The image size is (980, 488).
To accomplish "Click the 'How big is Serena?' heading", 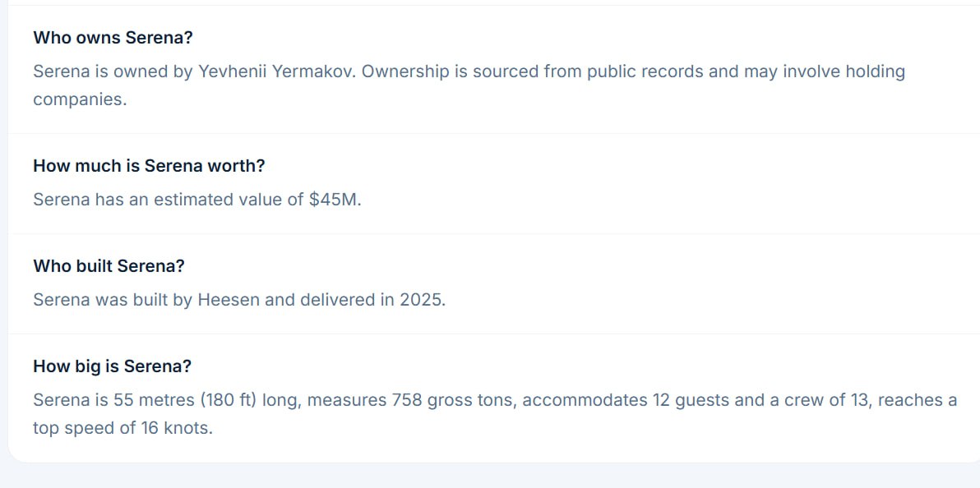I will click(113, 366).
